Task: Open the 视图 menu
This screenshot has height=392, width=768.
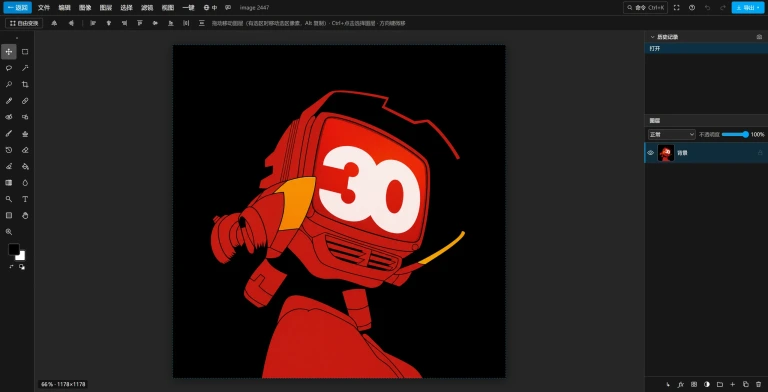Action: (168, 7)
